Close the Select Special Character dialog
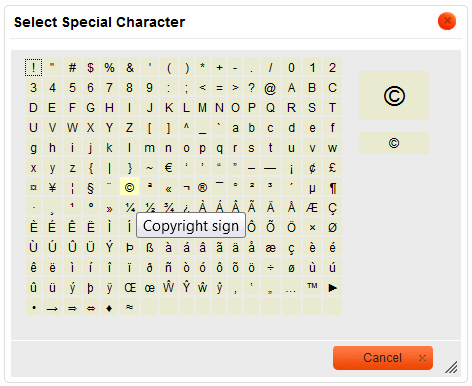Viewport: 472px width, 386px height. [x=447, y=21]
